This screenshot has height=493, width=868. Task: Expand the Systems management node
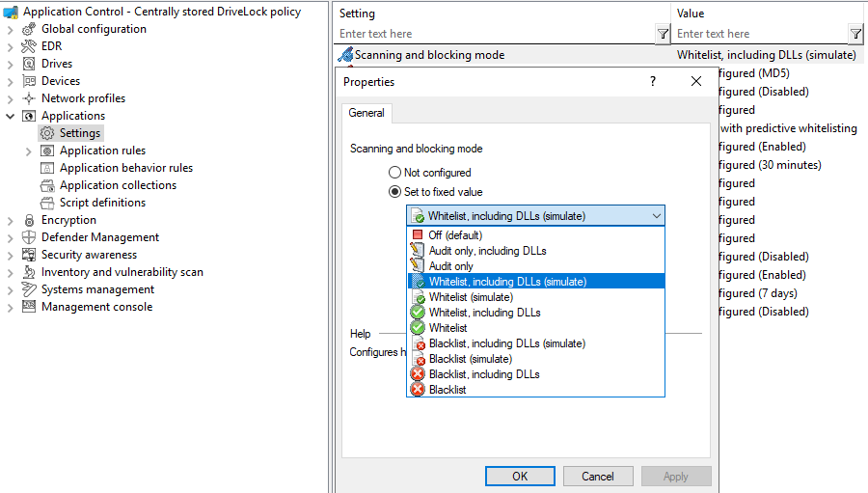[10, 290]
